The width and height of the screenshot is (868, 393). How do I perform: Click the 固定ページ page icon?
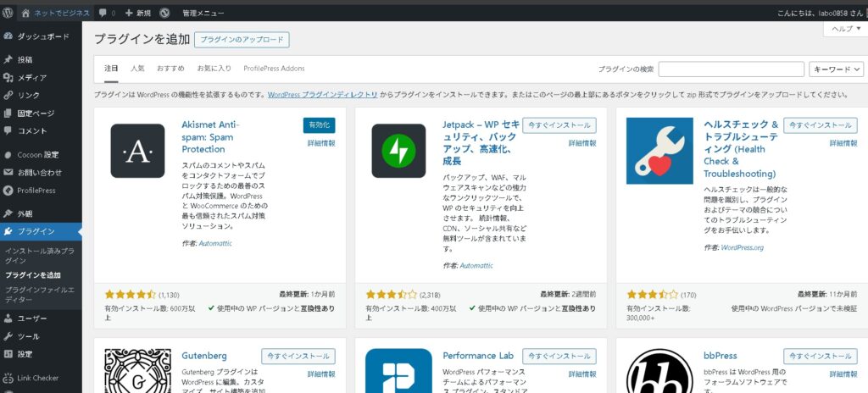click(8, 113)
